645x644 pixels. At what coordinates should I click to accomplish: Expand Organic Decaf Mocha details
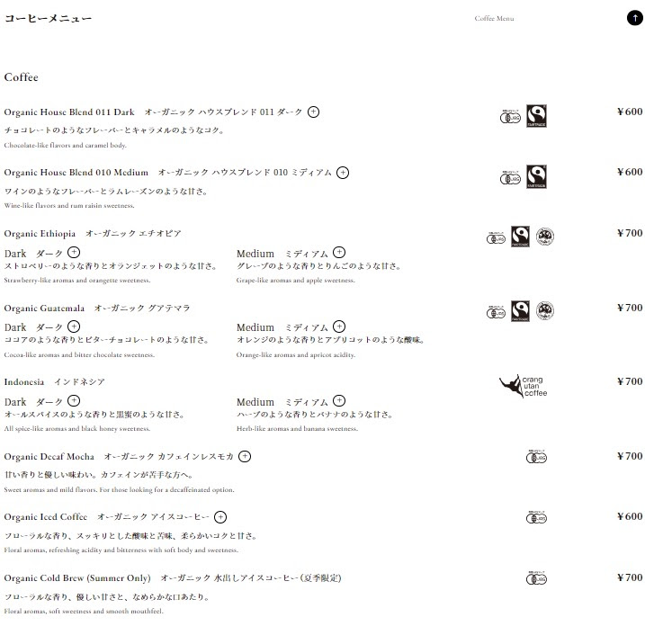point(245,457)
